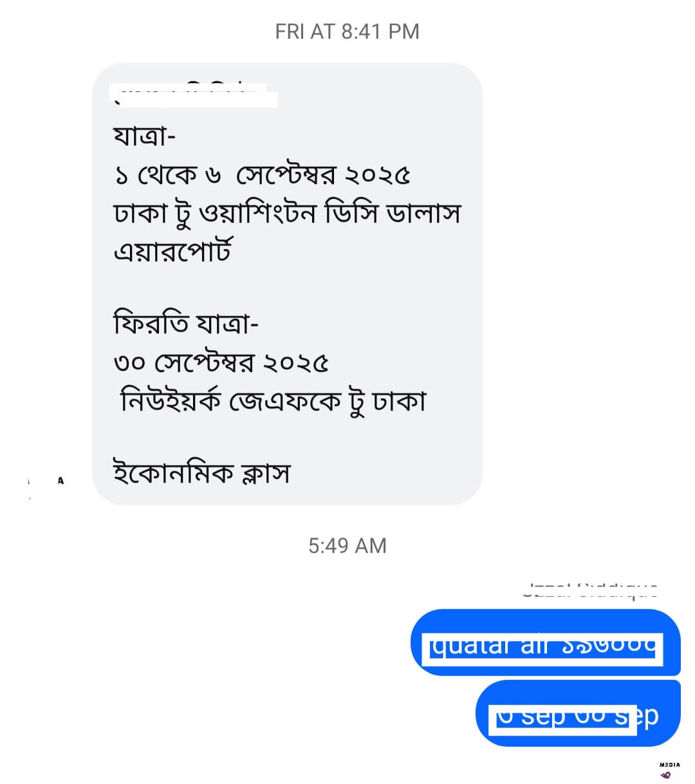
Task: Tap the '১ থেকে ৬ সেপ্টেম্বর ২০২৫' line
Action: pyautogui.click(x=262, y=174)
